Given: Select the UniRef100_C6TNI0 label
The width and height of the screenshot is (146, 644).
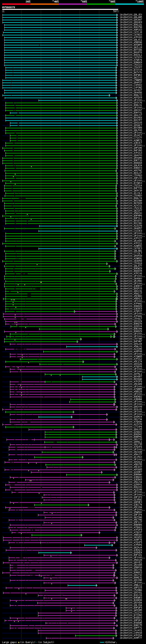Looking at the screenshot, I should 131,35.
